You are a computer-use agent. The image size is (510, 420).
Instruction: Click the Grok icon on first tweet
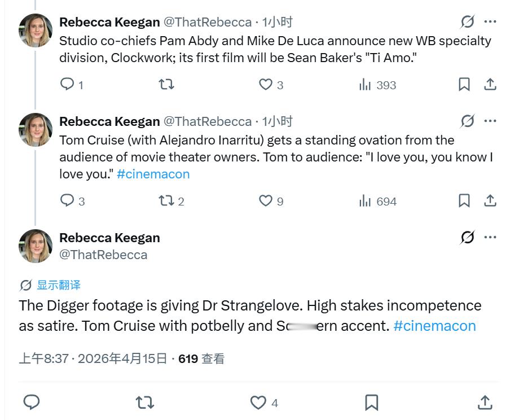click(467, 22)
